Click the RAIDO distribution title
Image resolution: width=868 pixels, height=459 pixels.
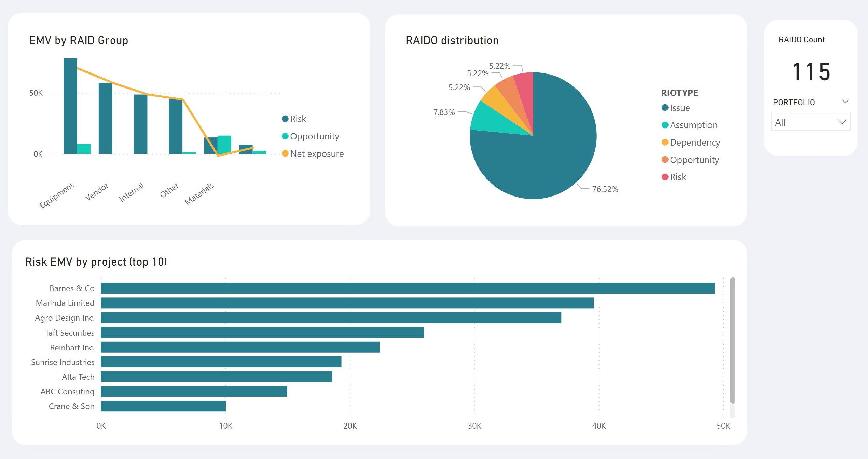[452, 40]
